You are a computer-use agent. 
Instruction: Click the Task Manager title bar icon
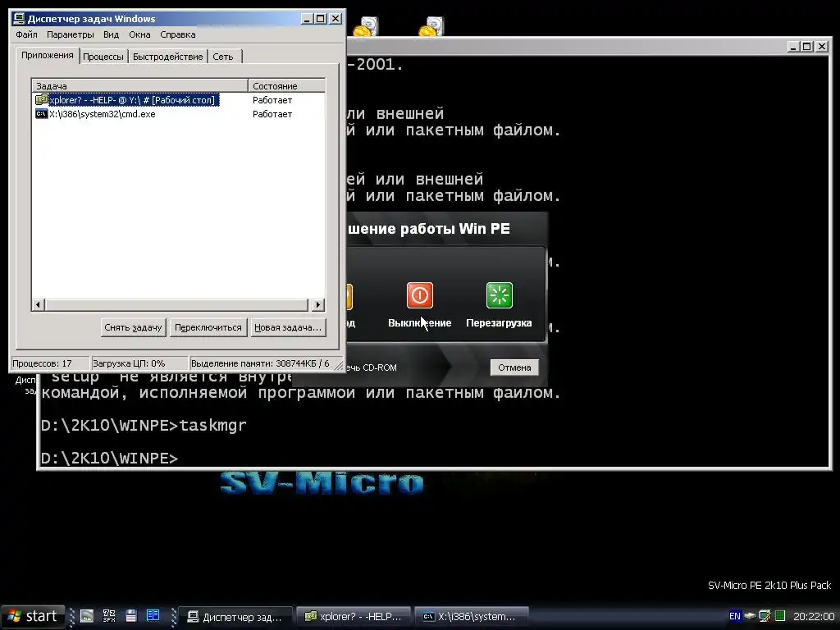(19, 19)
